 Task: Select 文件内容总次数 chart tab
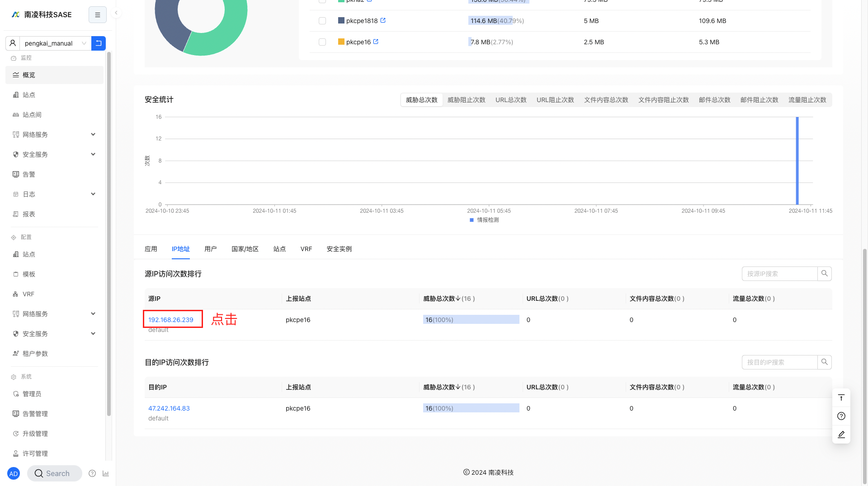606,100
